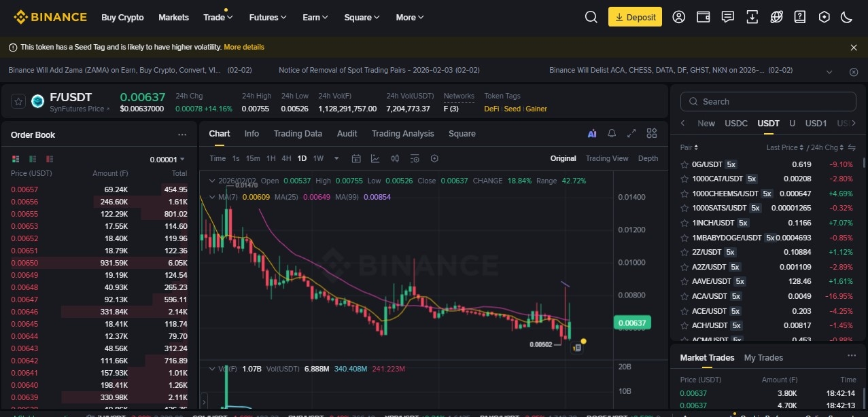This screenshot has height=417, width=868.
Task: Click the yellow Deposit button
Action: 635,17
